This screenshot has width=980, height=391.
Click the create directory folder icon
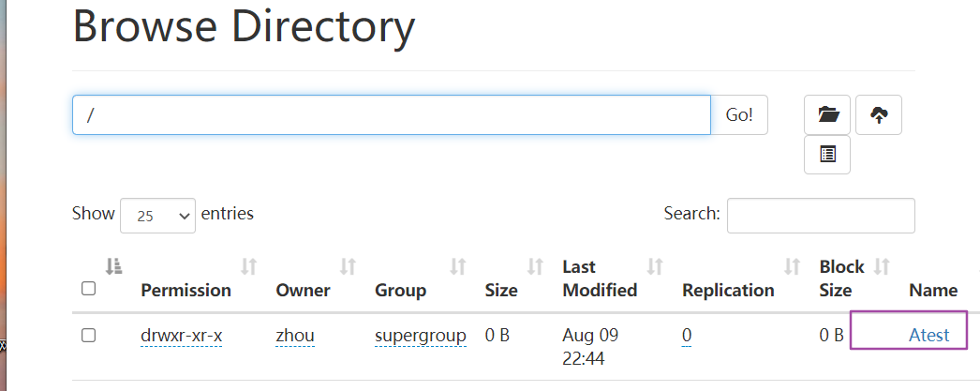pos(827,115)
